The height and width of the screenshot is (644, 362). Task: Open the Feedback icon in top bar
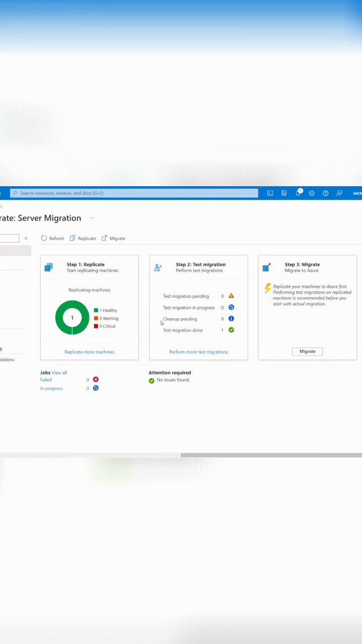click(339, 193)
